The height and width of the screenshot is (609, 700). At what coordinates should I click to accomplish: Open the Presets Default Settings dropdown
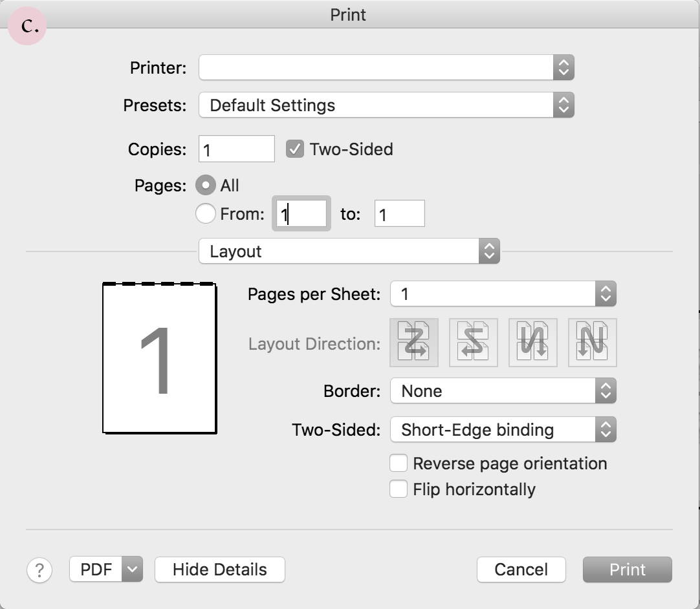[x=386, y=105]
